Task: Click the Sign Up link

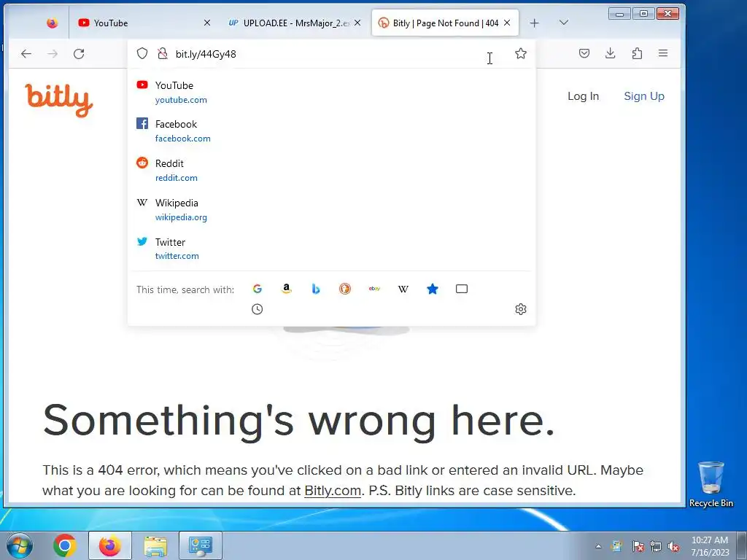Action: tap(644, 96)
